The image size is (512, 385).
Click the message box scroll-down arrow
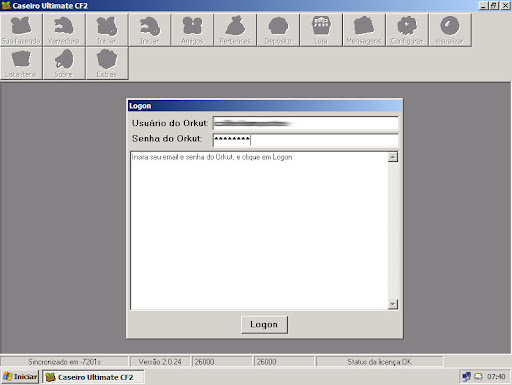393,304
